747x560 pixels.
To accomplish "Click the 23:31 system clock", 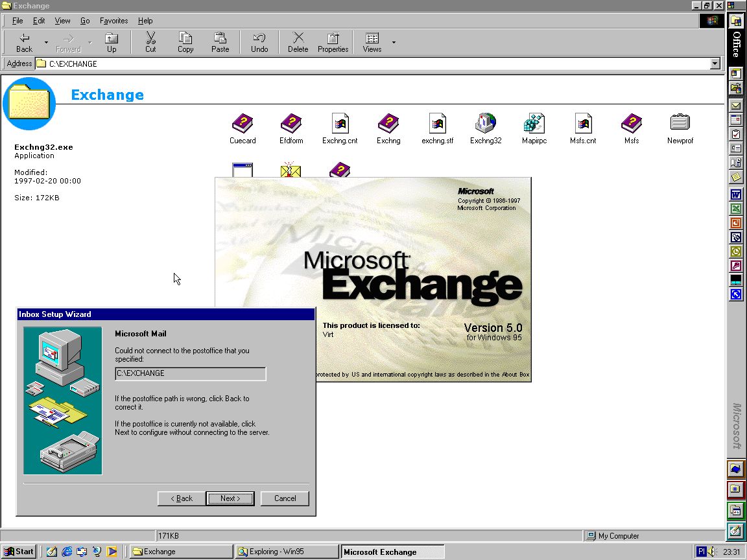I will (731, 552).
